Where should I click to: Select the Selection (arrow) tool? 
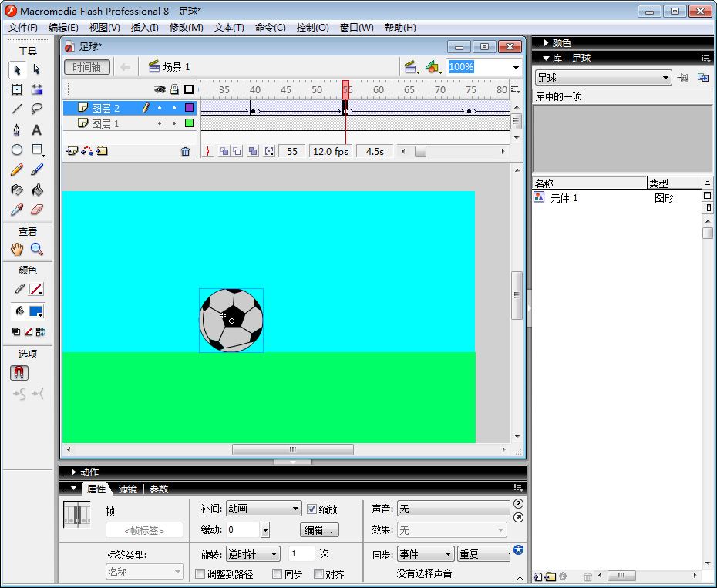[x=17, y=69]
